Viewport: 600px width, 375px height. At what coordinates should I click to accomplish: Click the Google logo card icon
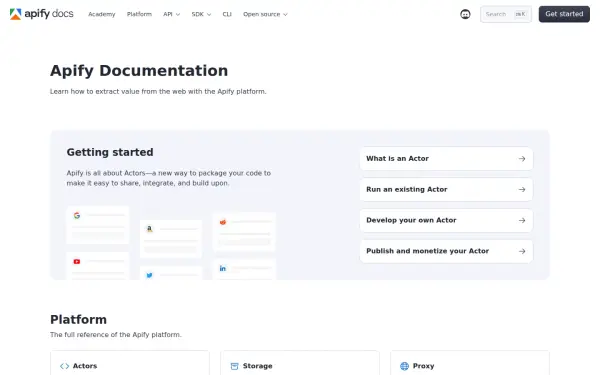(77, 215)
